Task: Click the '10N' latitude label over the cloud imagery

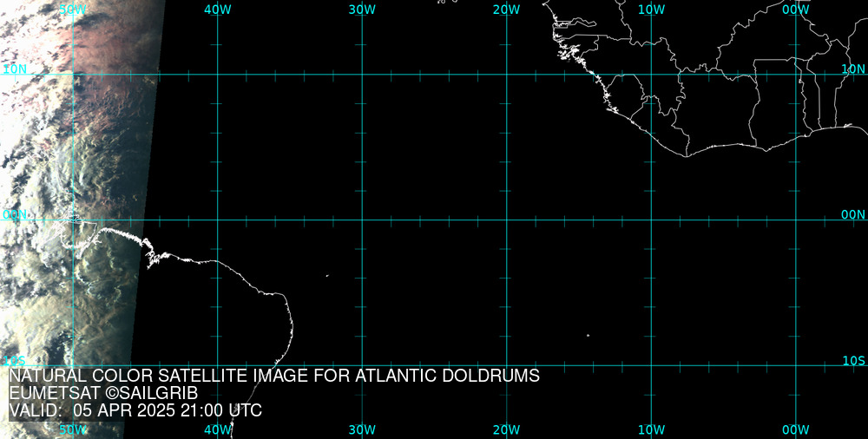Action: (15, 69)
